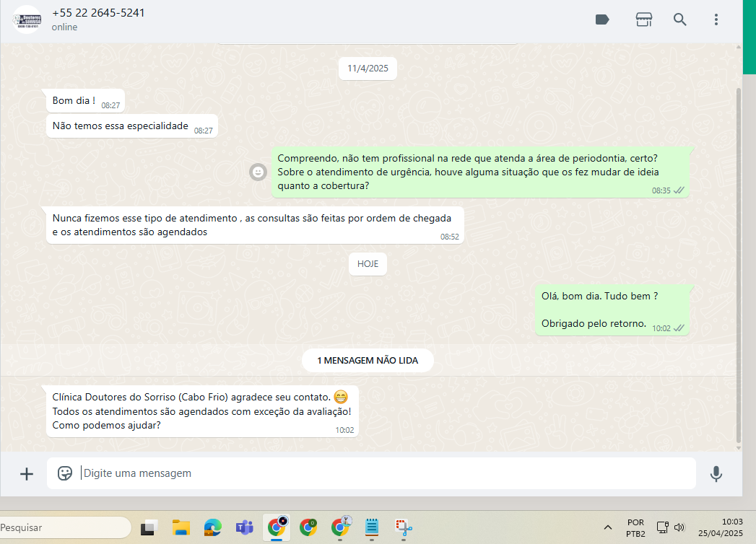This screenshot has width=756, height=544.
Task: Open File Explorer from the taskbar
Action: (x=181, y=527)
